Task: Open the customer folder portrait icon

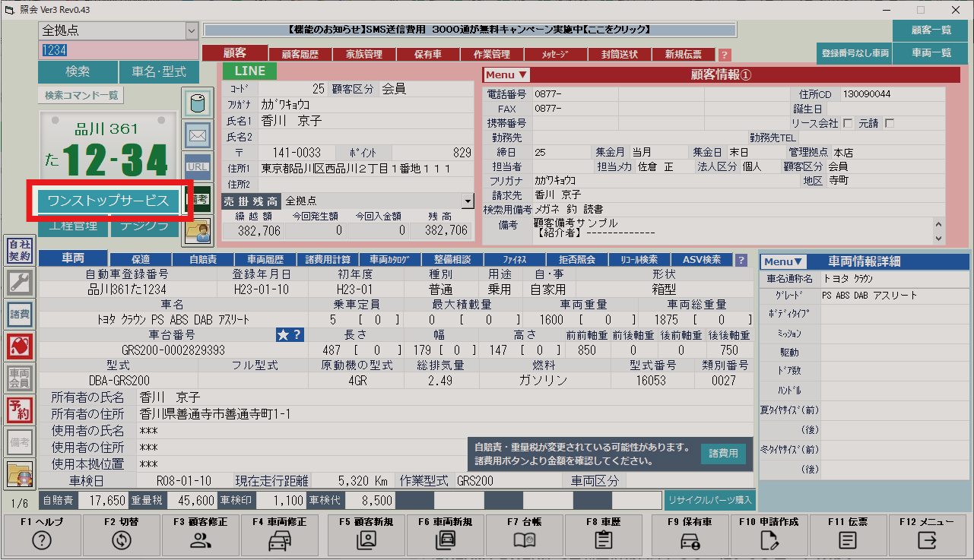Action: pos(198,232)
